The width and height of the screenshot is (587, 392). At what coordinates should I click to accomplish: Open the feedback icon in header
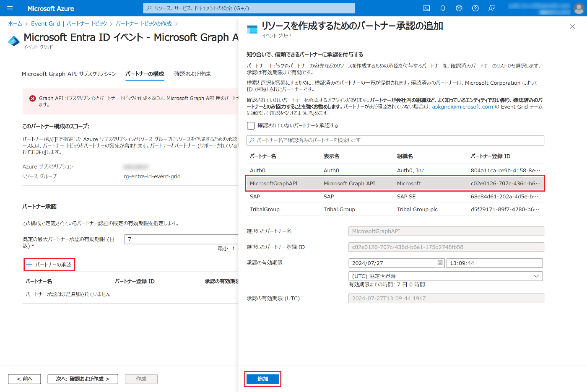coord(492,8)
